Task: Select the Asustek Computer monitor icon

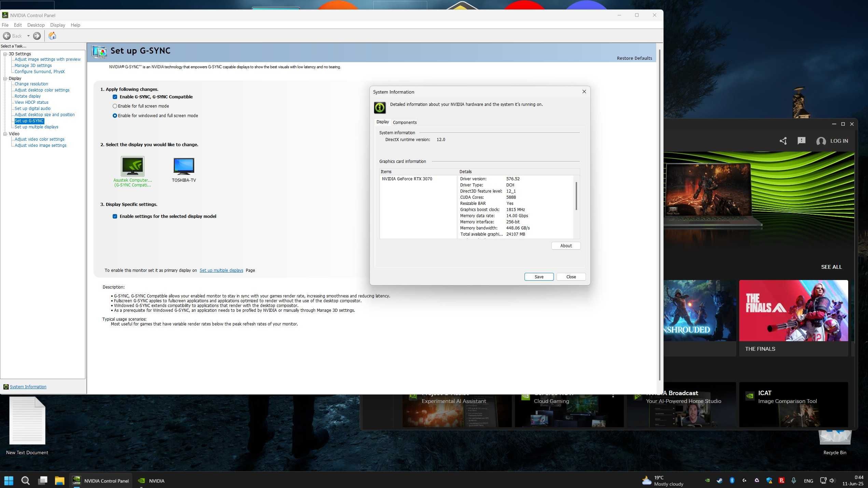Action: click(x=132, y=166)
